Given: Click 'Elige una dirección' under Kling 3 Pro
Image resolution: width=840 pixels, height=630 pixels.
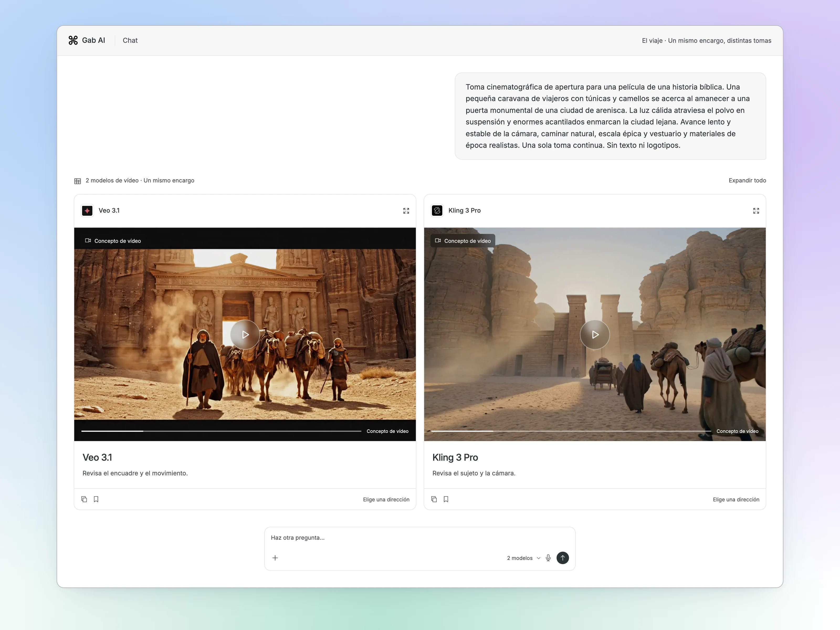Looking at the screenshot, I should pos(736,499).
